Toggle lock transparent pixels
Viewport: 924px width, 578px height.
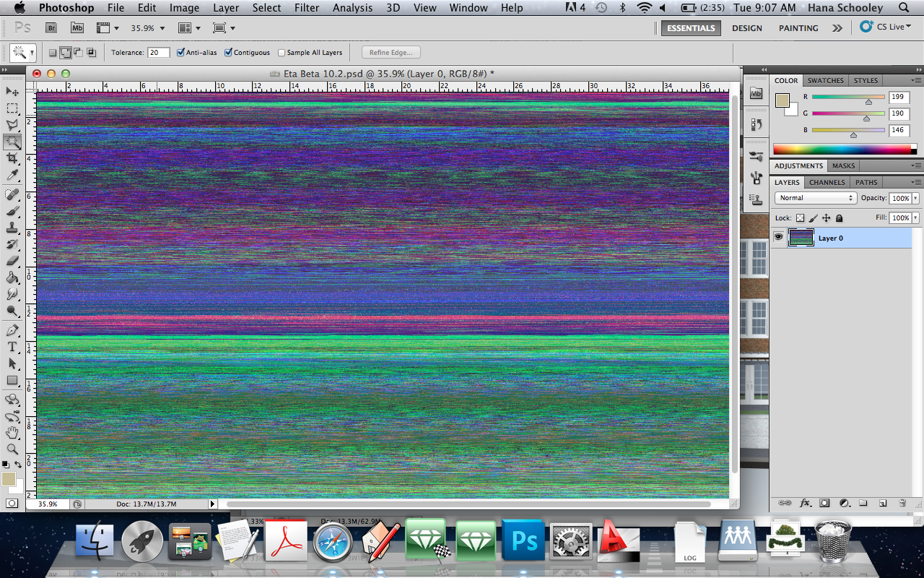(800, 217)
